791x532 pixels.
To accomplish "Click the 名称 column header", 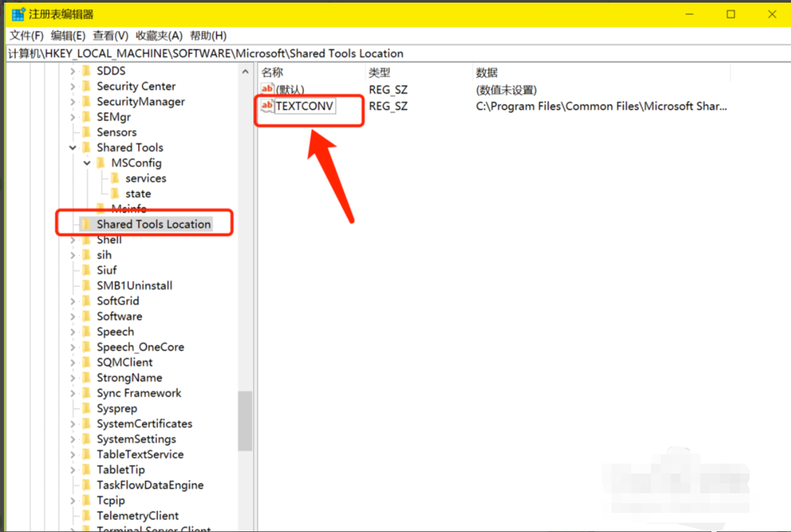I will point(272,72).
